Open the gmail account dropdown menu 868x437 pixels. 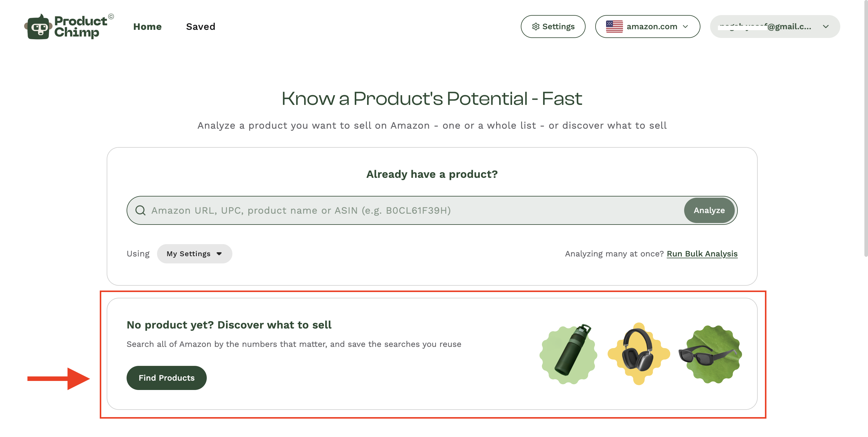(775, 27)
